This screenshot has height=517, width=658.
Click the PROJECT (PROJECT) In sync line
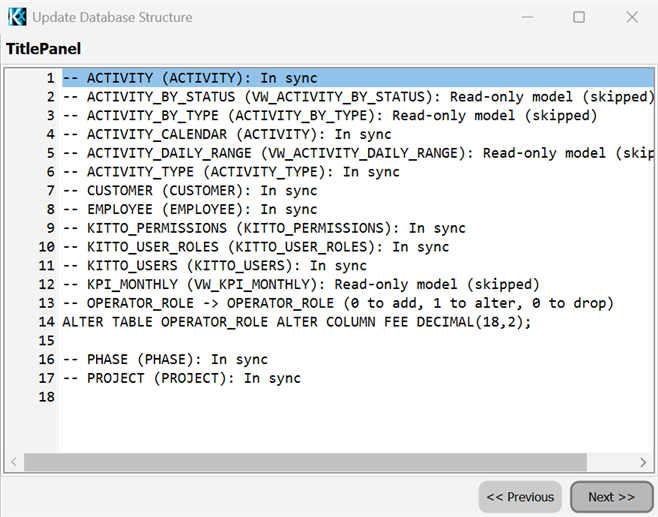(182, 378)
